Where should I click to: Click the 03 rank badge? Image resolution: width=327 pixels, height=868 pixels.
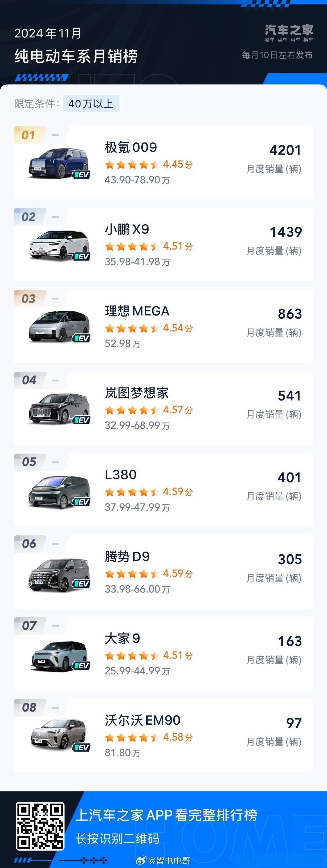pos(28,299)
